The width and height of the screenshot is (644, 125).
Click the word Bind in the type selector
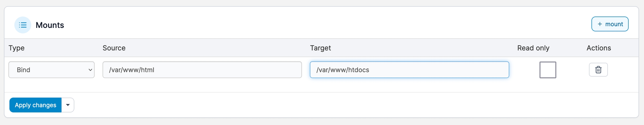pyautogui.click(x=23, y=70)
